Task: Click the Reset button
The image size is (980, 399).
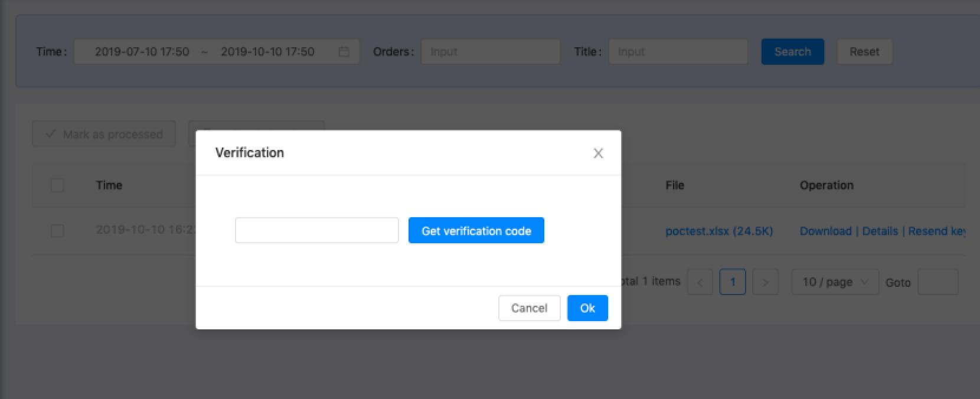Action: point(864,52)
